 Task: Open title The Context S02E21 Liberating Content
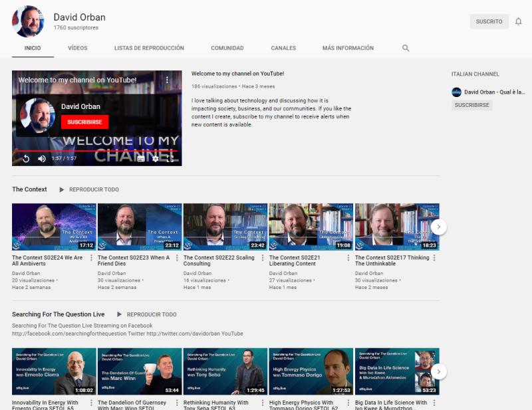coord(295,260)
